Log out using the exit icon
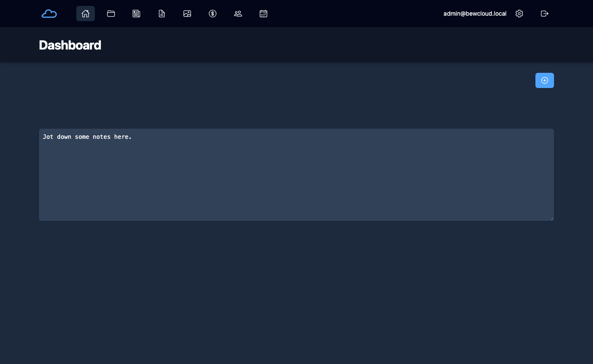This screenshot has height=364, width=593. [545, 14]
